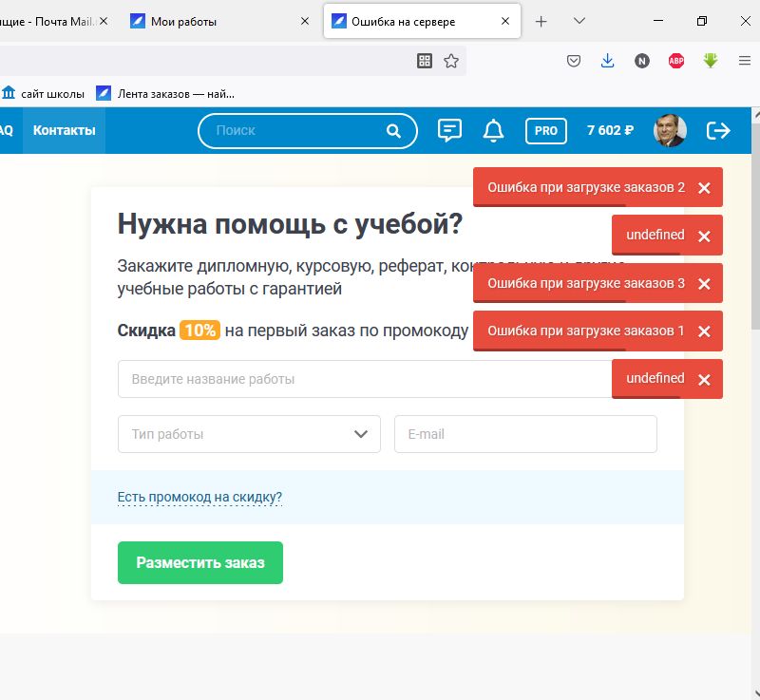Viewport: 760px width, 700px height.
Task: Click the green download extension icon
Action: (x=711, y=61)
